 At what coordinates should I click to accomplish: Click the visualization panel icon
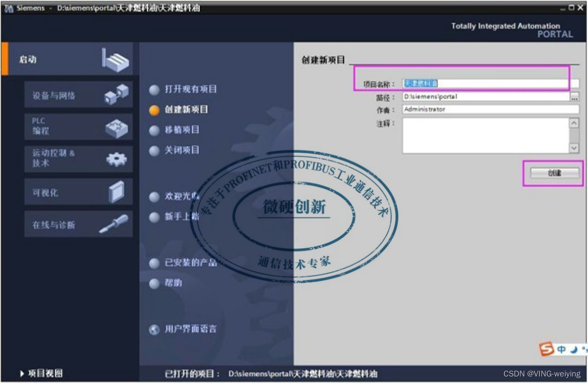(x=116, y=192)
